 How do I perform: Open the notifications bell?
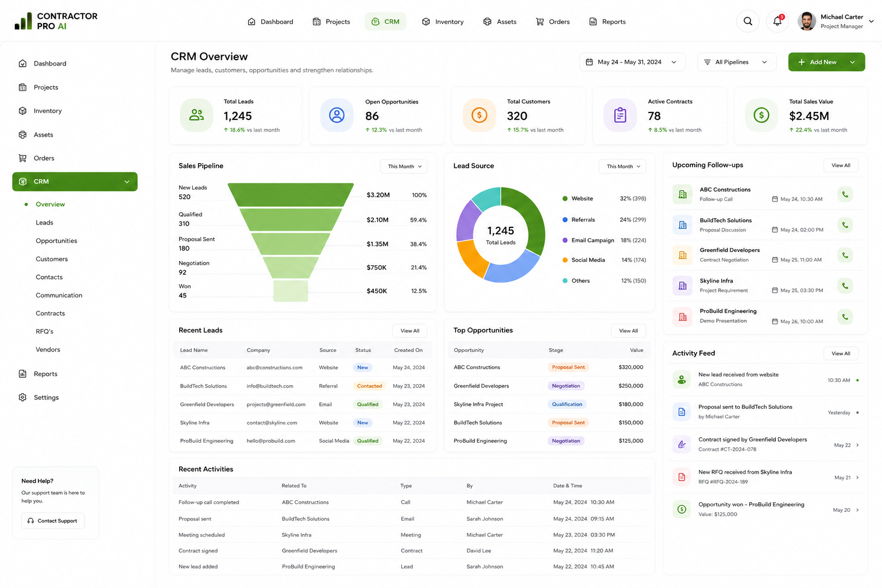pyautogui.click(x=777, y=21)
